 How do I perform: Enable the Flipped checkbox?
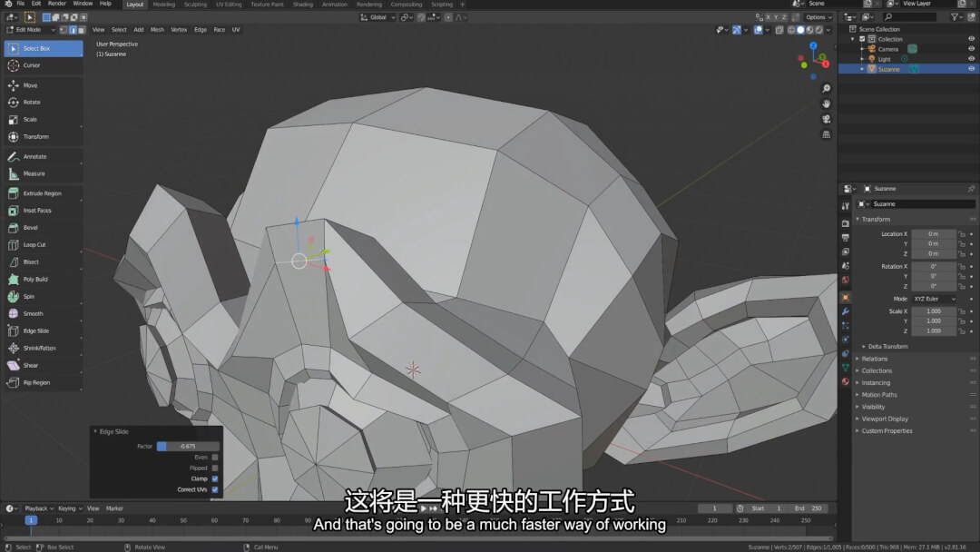[215, 468]
